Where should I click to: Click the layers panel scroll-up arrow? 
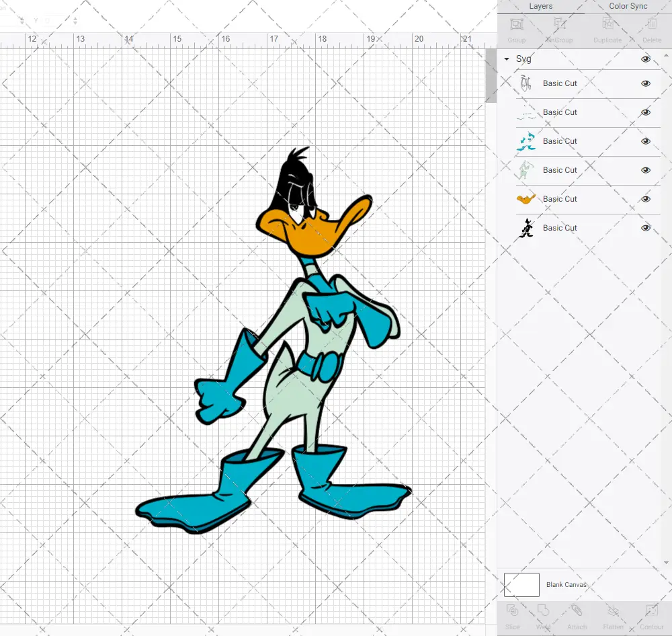(665, 55)
